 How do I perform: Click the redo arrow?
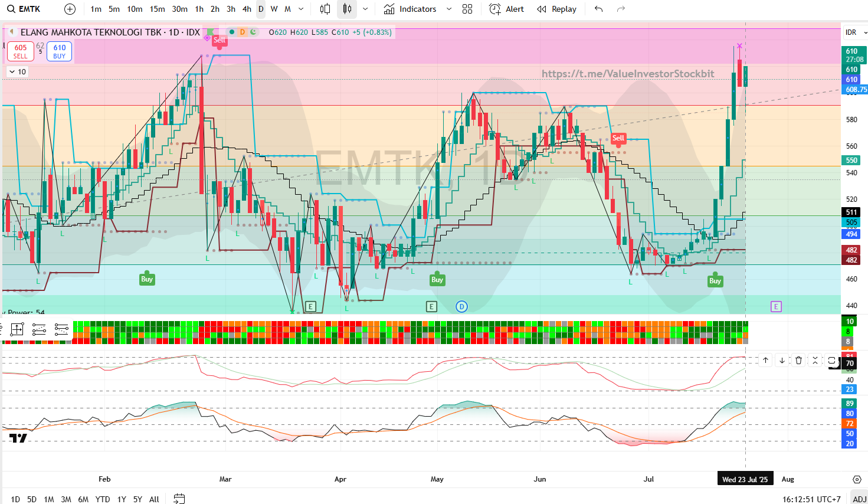621,9
